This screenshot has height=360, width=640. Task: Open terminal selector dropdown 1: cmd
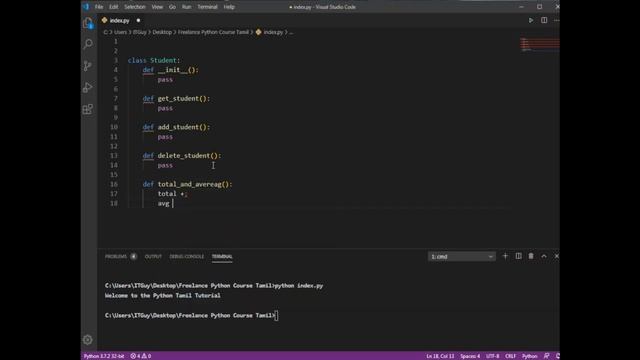[x=462, y=256]
